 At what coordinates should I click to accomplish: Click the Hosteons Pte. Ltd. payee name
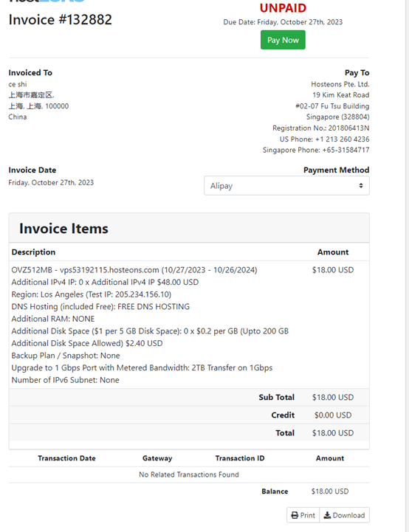pos(340,84)
